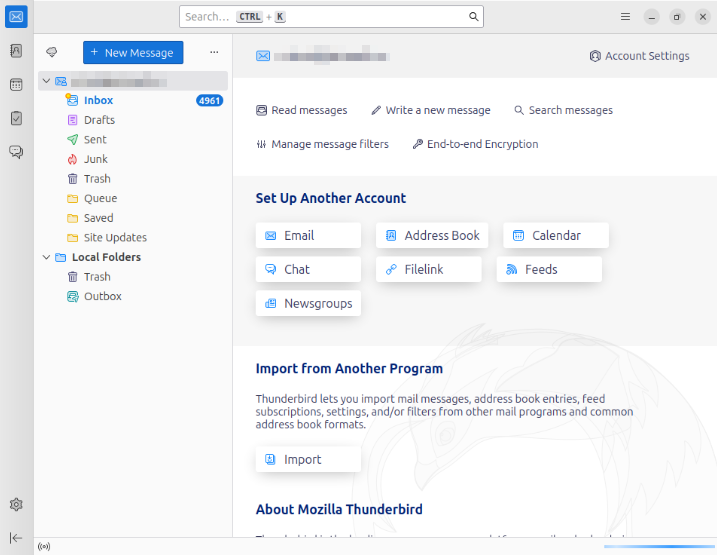Image resolution: width=717 pixels, height=555 pixels.
Task: Select the Inbox folder
Action: pyautogui.click(x=133, y=101)
